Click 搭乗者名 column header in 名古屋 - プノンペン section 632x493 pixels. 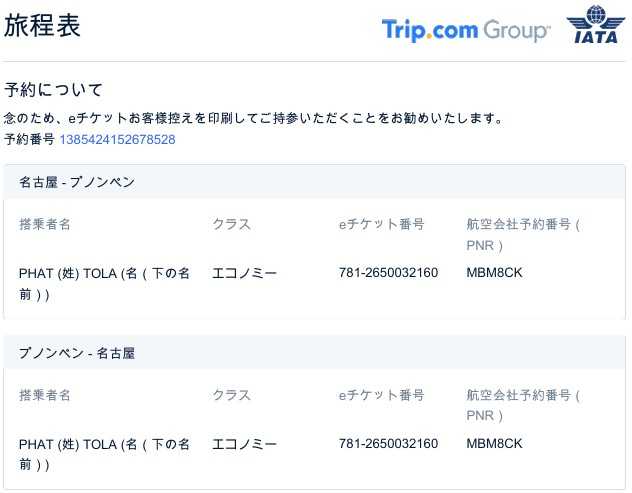45,224
